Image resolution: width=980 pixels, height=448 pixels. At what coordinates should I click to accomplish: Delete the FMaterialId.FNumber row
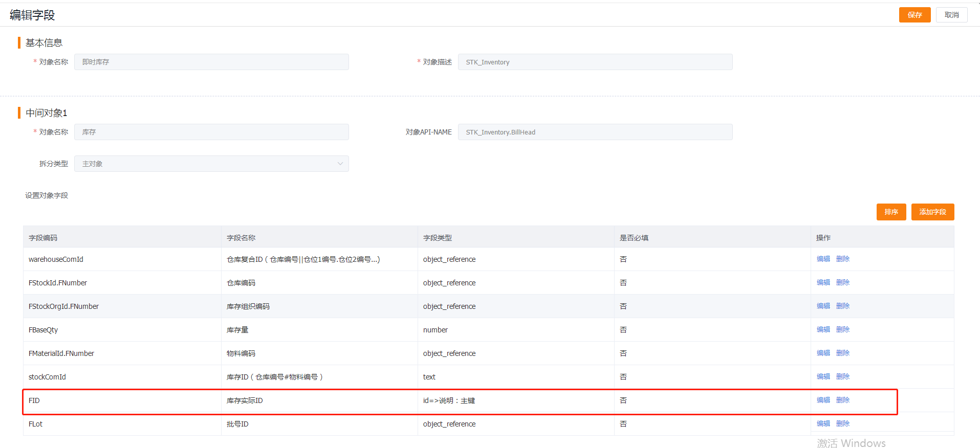tap(842, 353)
